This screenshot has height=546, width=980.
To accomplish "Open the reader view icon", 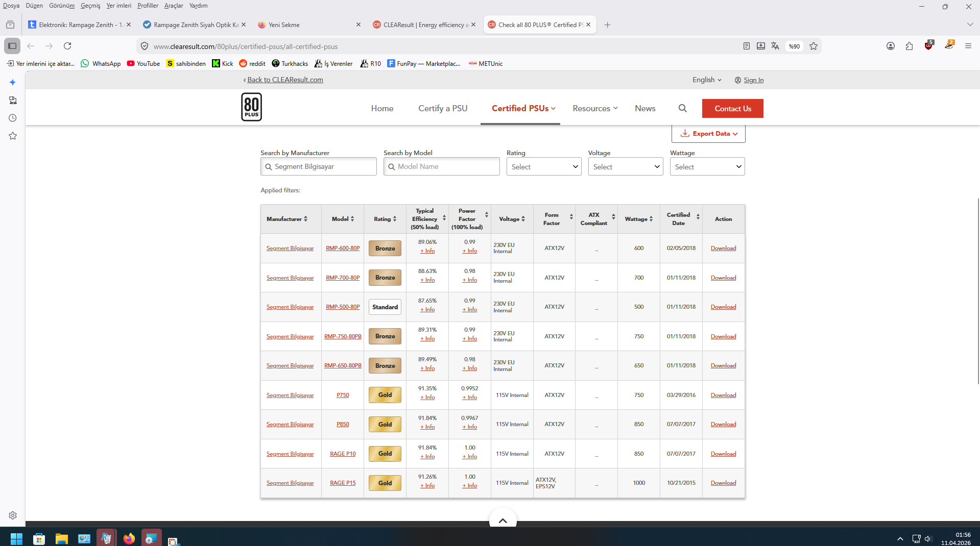I will tap(746, 46).
